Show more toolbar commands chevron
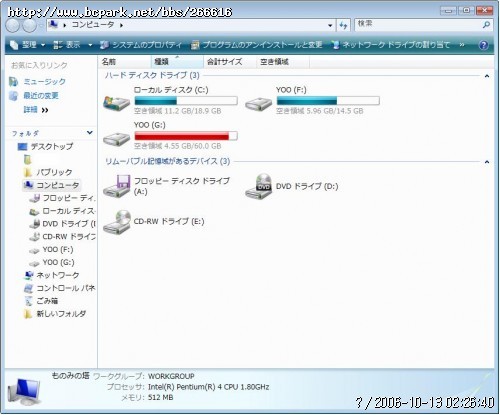Image resolution: width=500 pixels, height=415 pixels. [x=462, y=45]
